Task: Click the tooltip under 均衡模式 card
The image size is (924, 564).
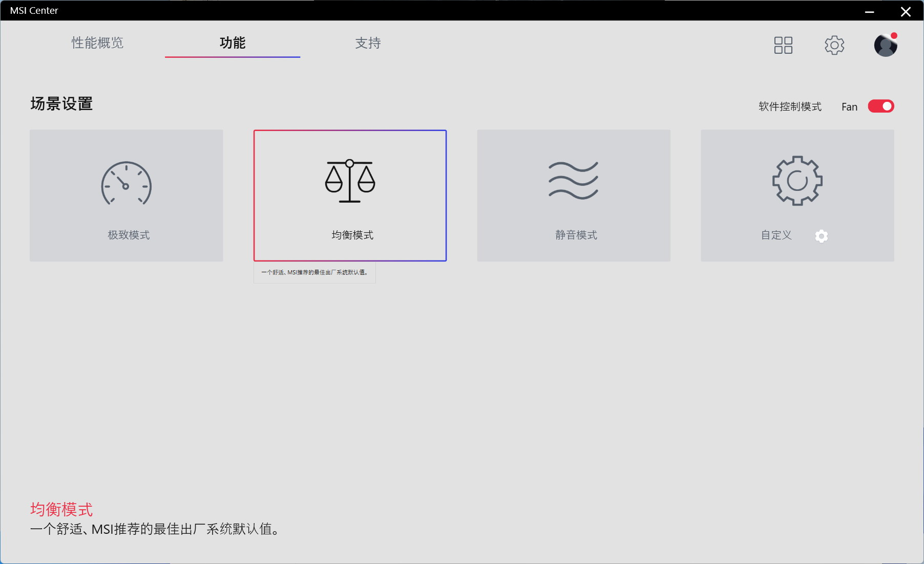Action: point(314,273)
